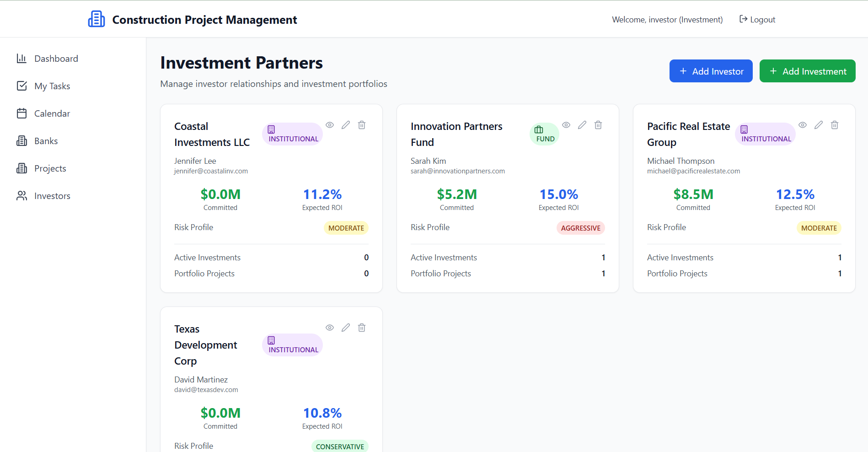View Pacific Real Estate Group eye icon

tap(803, 125)
